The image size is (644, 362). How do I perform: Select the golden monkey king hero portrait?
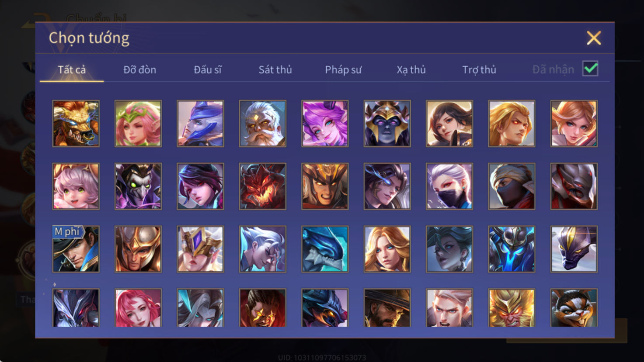(512, 308)
